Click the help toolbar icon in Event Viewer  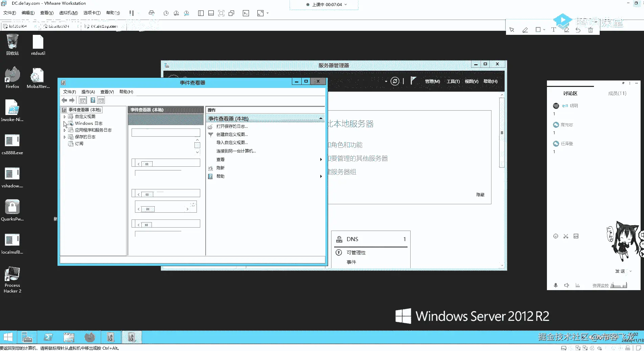tap(93, 100)
